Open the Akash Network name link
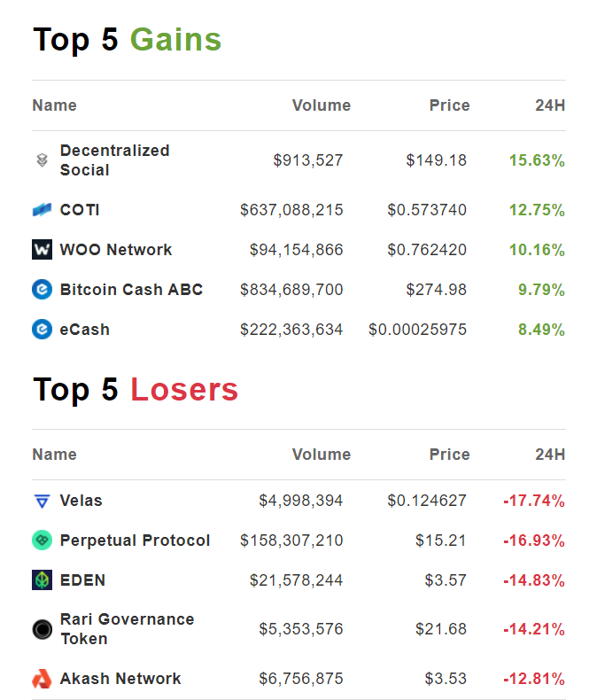 click(120, 679)
